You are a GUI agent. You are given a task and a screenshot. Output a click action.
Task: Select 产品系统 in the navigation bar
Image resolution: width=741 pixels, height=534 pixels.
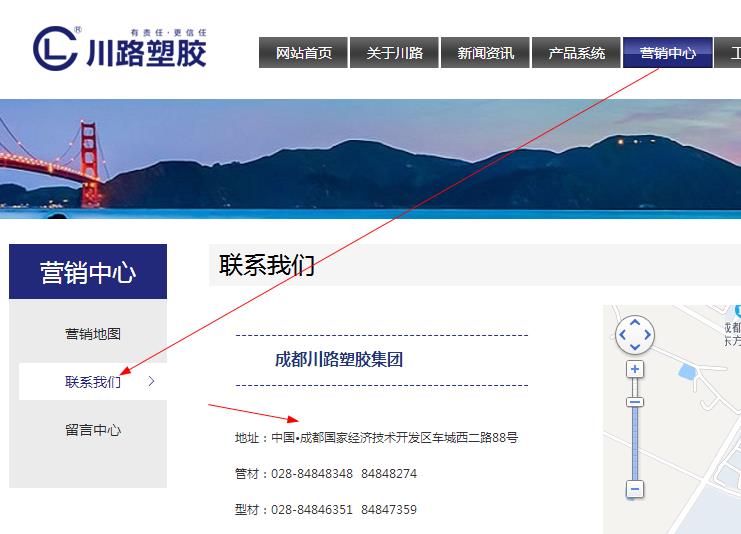click(x=576, y=53)
